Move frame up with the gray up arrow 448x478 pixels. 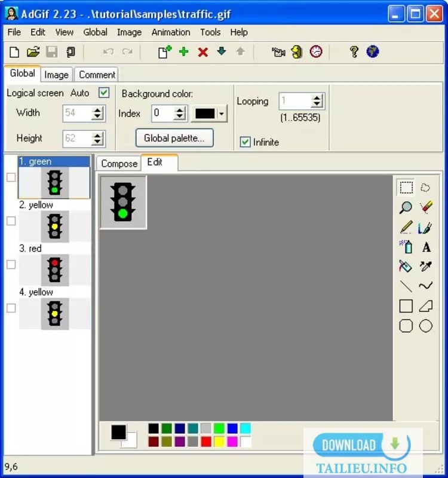[x=241, y=51]
